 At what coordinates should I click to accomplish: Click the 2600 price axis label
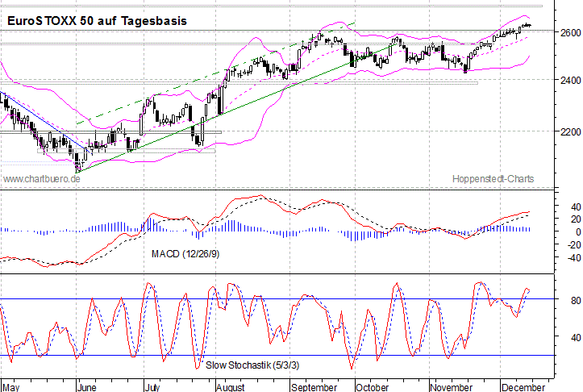pos(570,33)
